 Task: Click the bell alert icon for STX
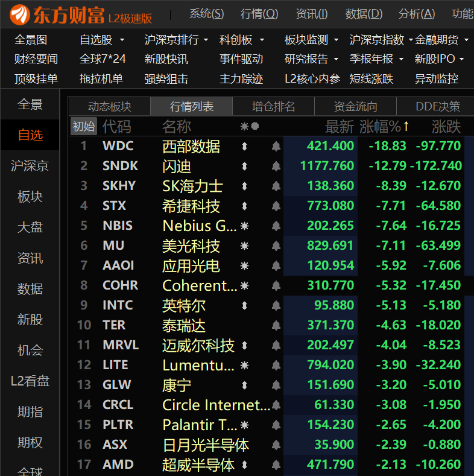click(276, 206)
